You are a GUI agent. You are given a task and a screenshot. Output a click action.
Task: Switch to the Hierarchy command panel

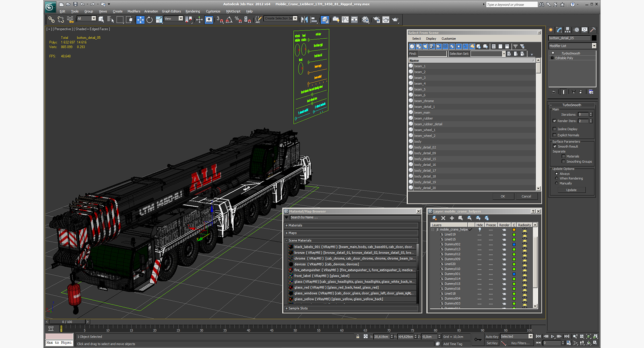click(x=567, y=30)
